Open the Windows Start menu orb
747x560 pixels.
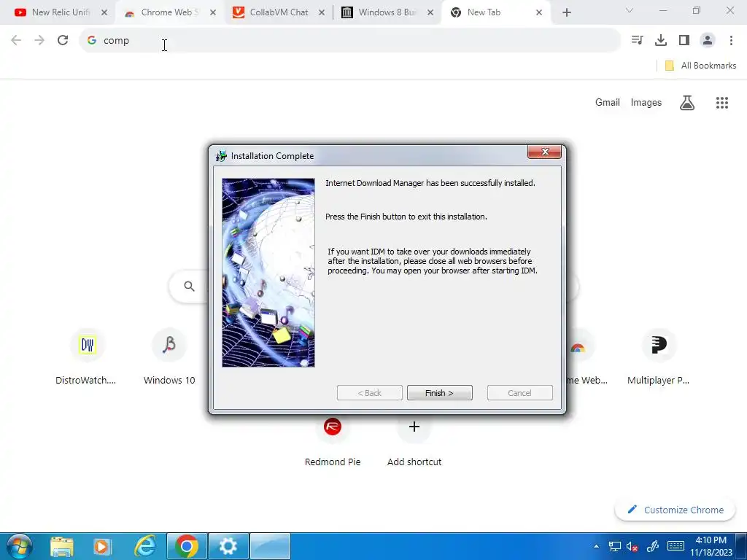(20, 546)
